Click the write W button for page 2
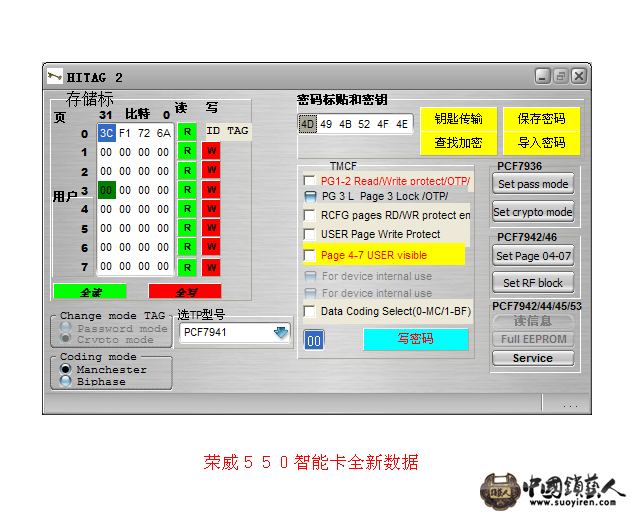 211,170
